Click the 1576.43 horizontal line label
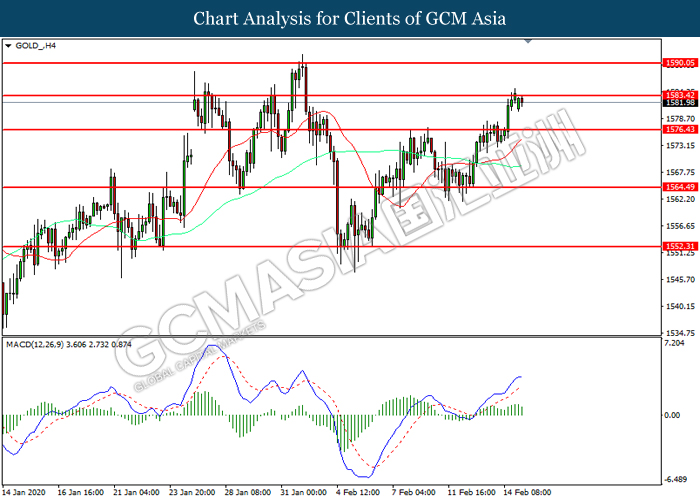The width and height of the screenshot is (700, 500). tap(680, 129)
